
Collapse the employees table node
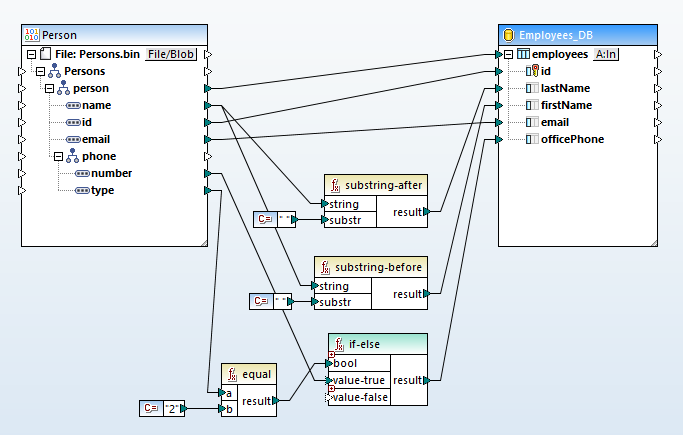(x=509, y=54)
